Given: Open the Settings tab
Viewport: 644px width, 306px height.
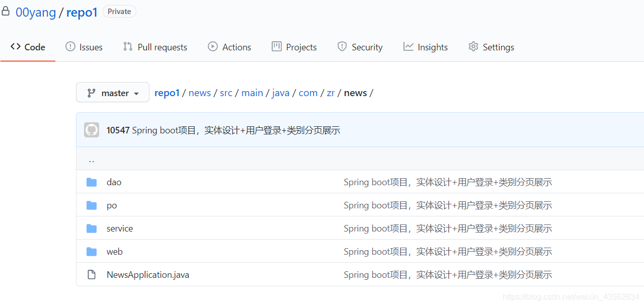Looking at the screenshot, I should pos(491,46).
